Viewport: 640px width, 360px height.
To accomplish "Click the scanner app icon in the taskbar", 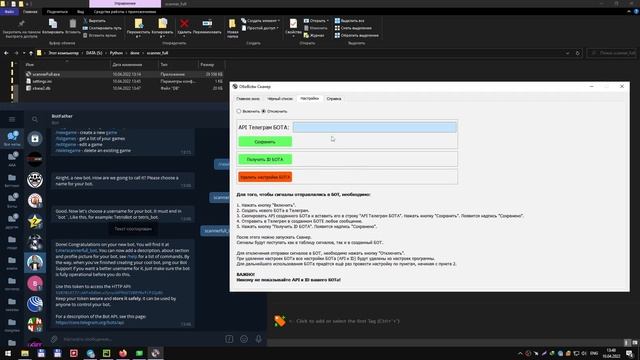I will click(156, 353).
